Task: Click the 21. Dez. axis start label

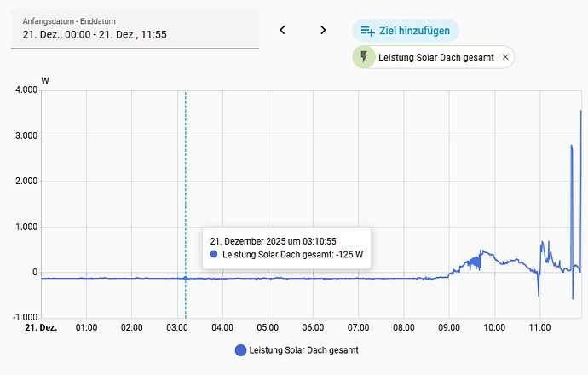Action: pos(41,328)
